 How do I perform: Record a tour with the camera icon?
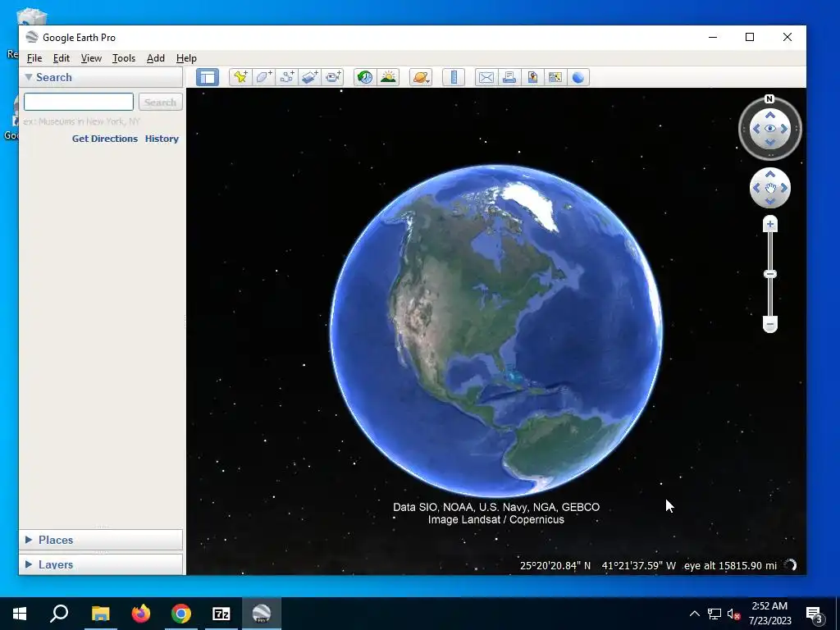(x=333, y=77)
